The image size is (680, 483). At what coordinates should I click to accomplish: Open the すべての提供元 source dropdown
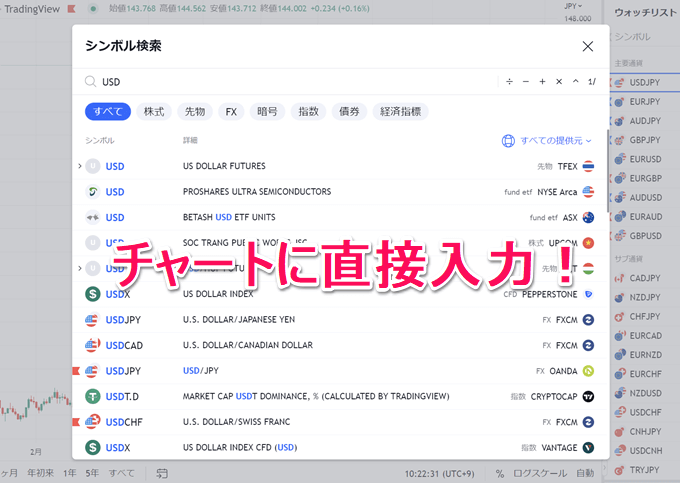(547, 140)
